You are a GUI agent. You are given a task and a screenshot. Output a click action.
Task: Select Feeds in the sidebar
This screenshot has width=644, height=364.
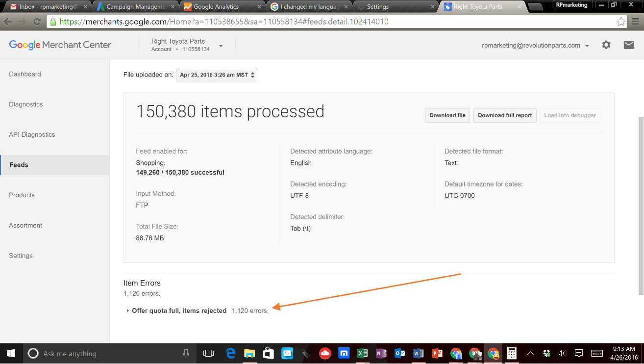tap(55, 165)
